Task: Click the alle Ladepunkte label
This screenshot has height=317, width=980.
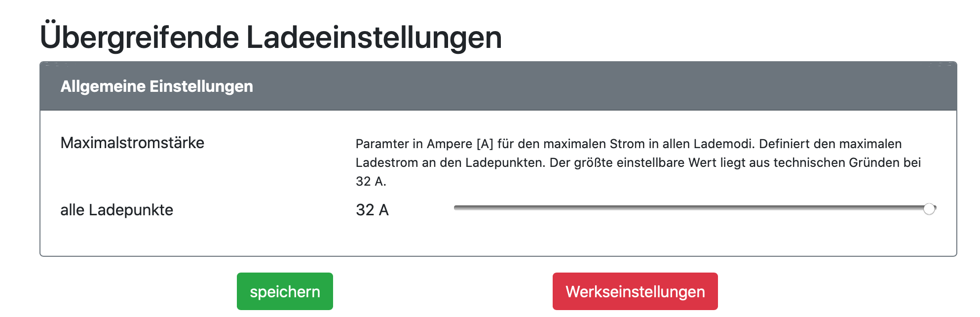Action: click(116, 210)
